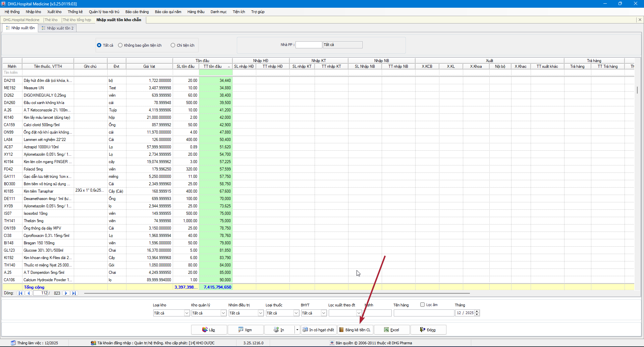644x347 pixels.
Task: Expand the Loại thuốc dropdown
Action: point(296,313)
